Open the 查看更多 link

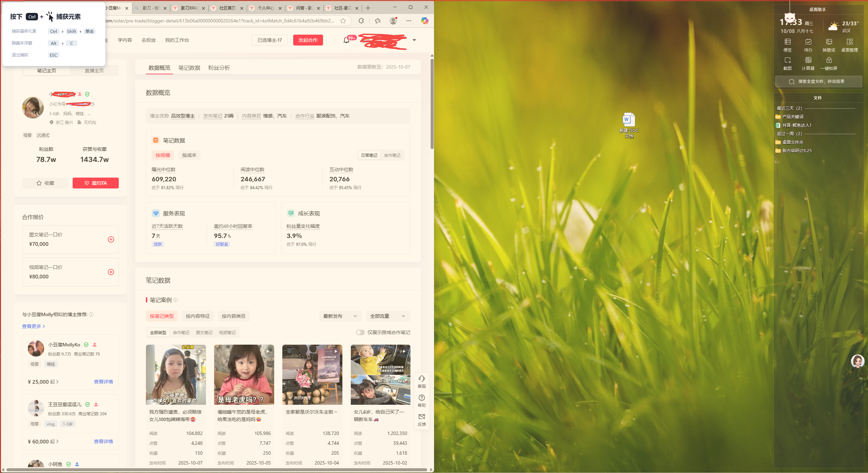click(34, 326)
